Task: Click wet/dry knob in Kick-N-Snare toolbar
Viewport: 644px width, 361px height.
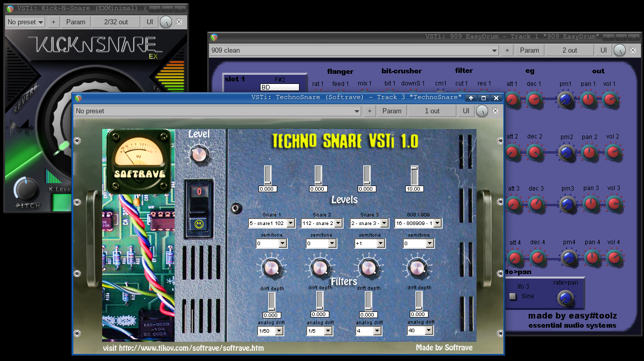Action: [166, 22]
